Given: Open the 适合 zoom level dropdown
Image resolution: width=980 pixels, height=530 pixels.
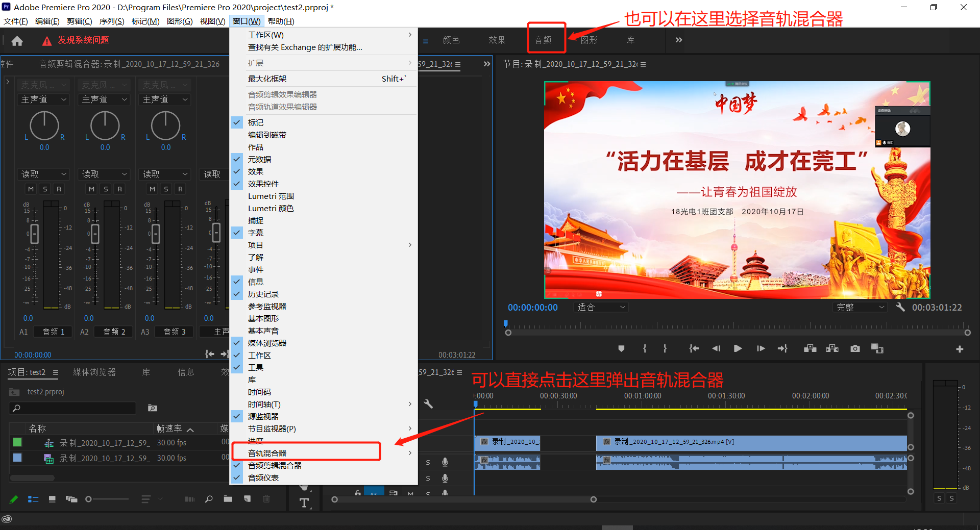Looking at the screenshot, I should (x=601, y=307).
